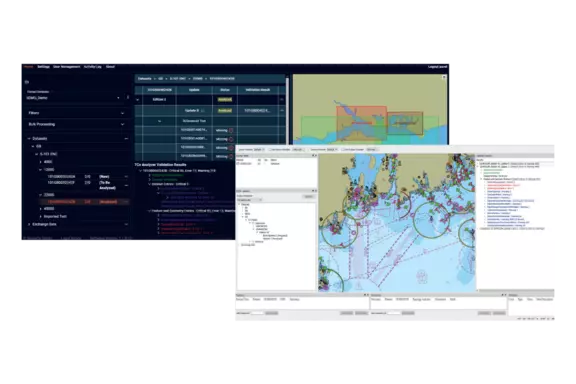576x384 pixels.
Task: Open the options of the (New) dataset row
Action: click(126, 177)
